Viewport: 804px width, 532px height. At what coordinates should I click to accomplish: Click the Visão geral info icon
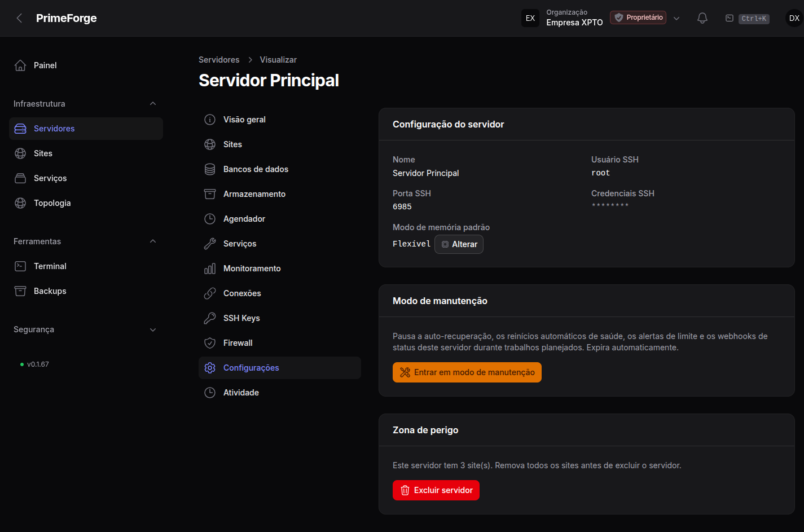coord(210,120)
